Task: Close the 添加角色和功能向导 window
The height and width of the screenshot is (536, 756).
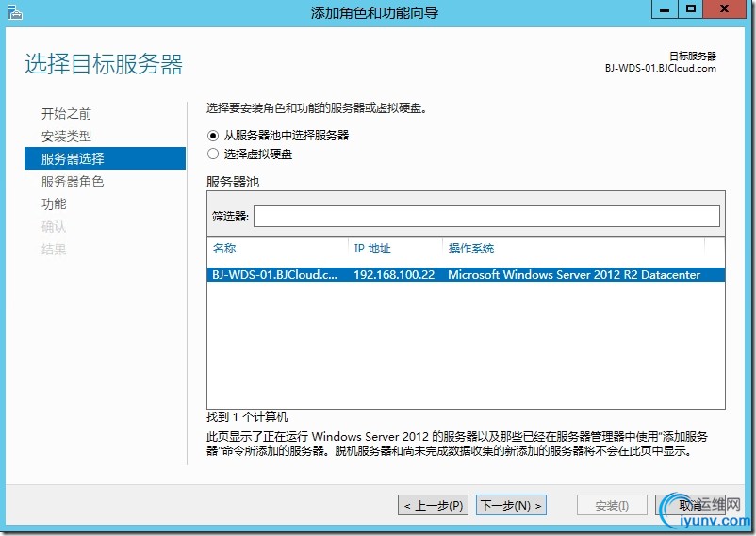Action: (x=725, y=9)
